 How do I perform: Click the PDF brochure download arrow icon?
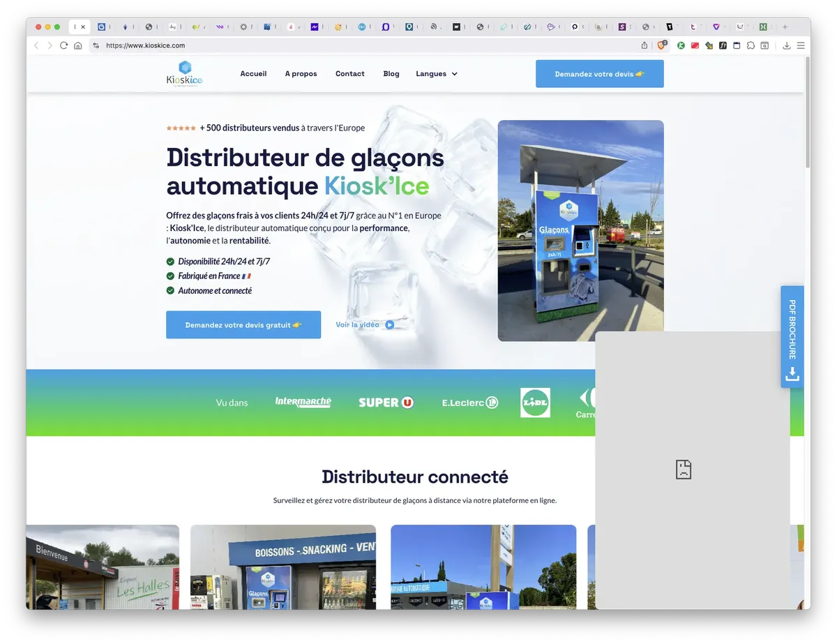coord(792,375)
